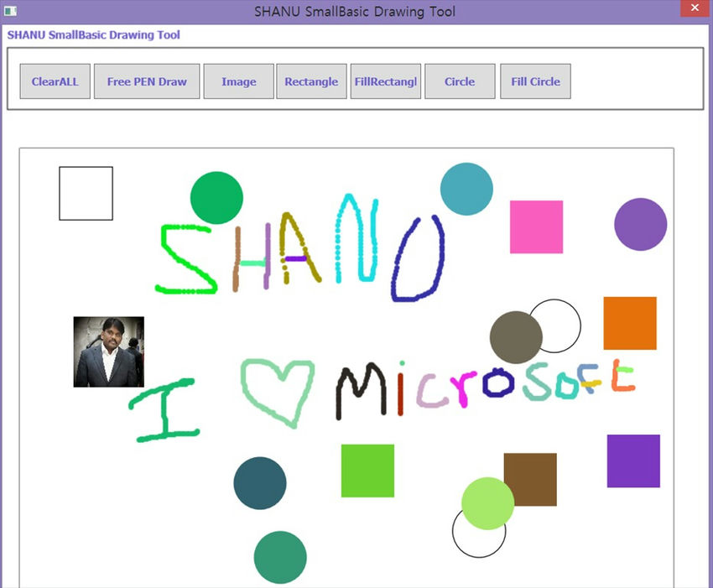The width and height of the screenshot is (713, 588).
Task: Click the orange filled square
Action: pos(630,323)
